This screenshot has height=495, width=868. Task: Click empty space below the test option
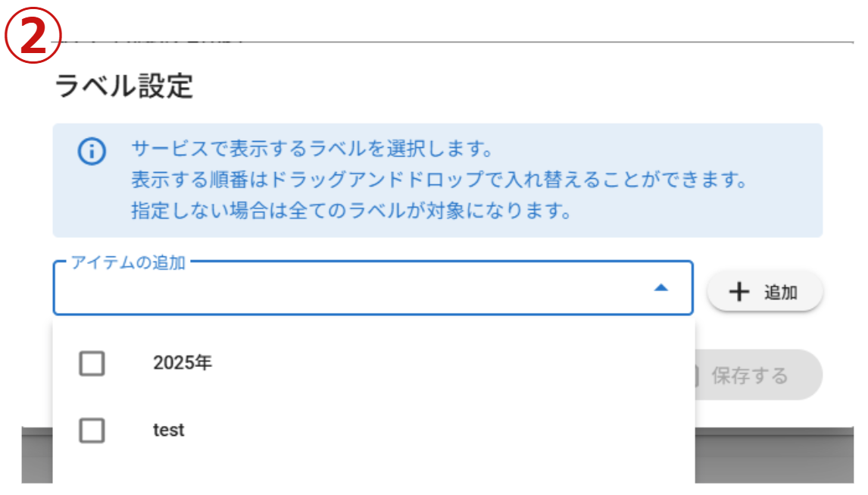(371, 470)
